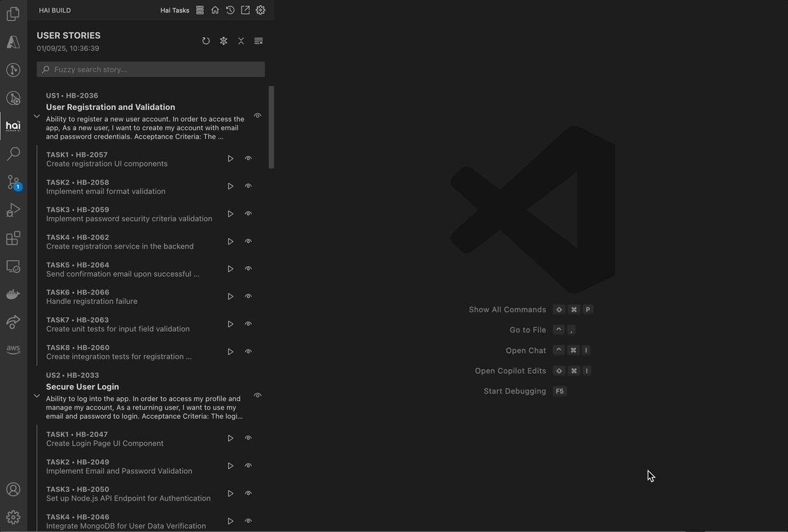Click the Fuzzy search story input field

[150, 69]
